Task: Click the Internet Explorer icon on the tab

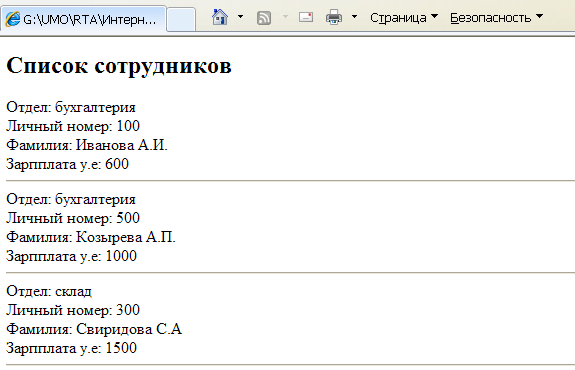Action: coord(12,19)
